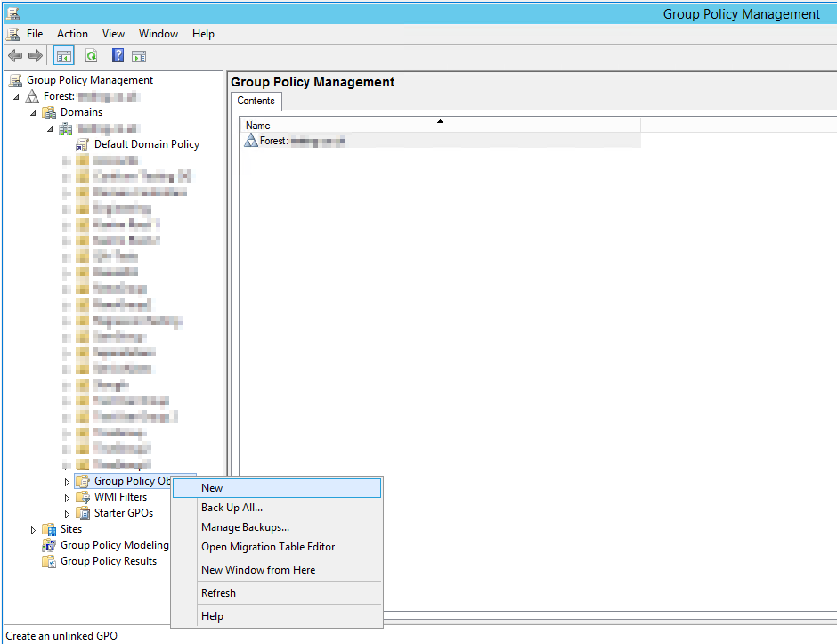Open the View menu

click(x=113, y=34)
